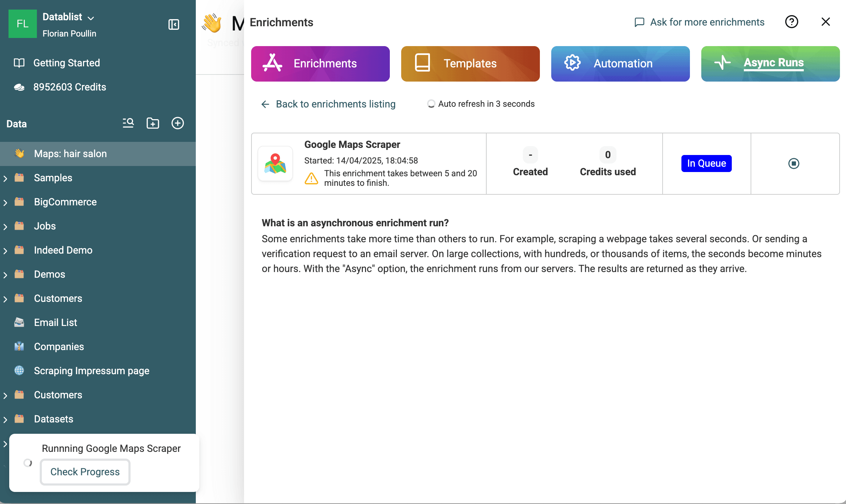Stop the Google Maps Scraper run
The width and height of the screenshot is (846, 504).
tap(794, 164)
